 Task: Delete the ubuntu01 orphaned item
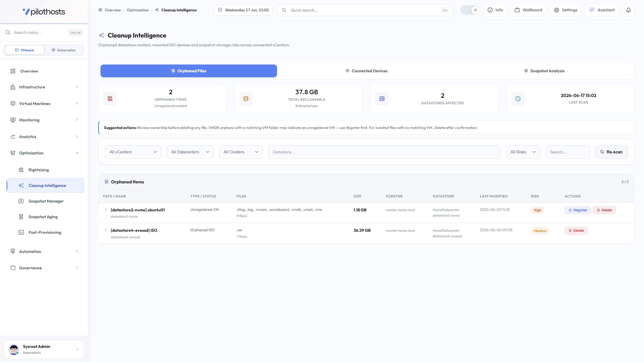(604, 210)
